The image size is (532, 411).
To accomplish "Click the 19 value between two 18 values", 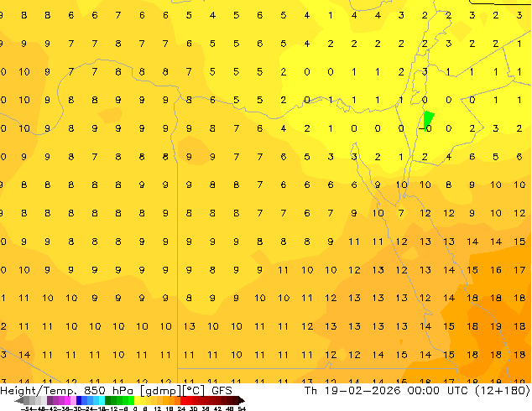I will click(x=495, y=326).
